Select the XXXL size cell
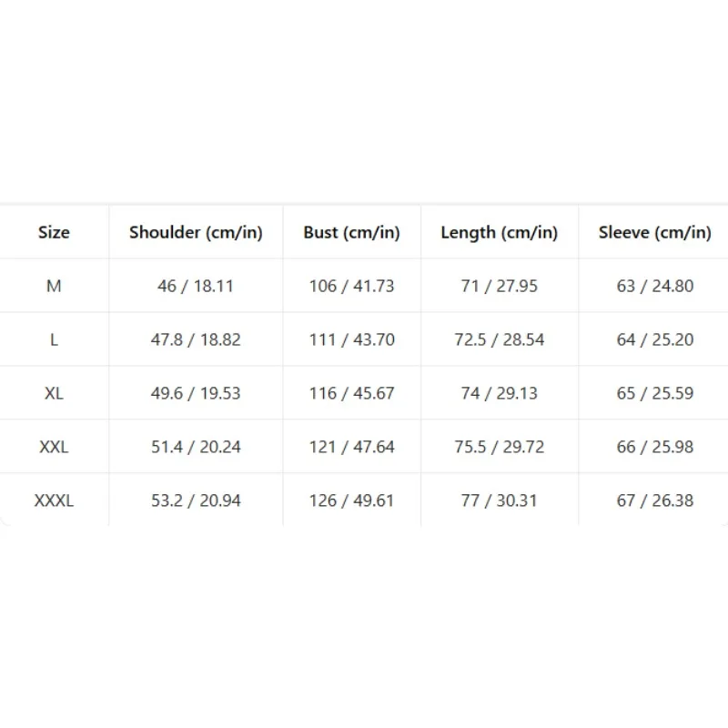 (54, 500)
